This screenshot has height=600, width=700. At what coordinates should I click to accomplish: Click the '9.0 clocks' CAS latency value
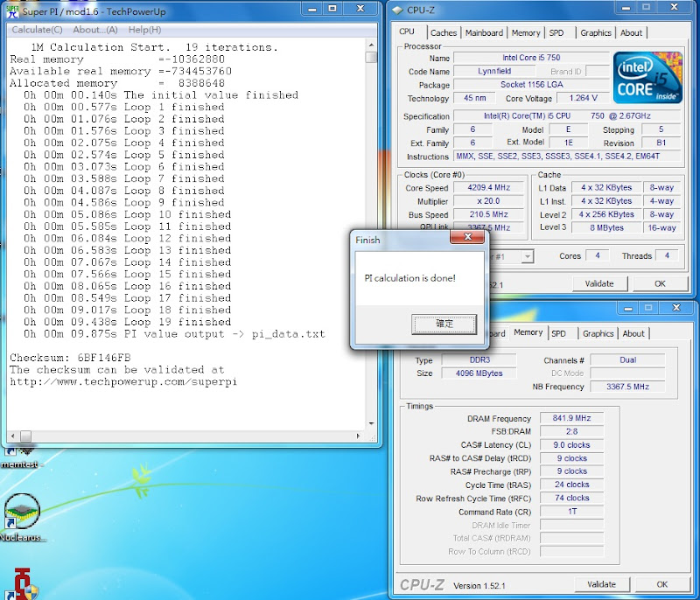click(x=572, y=445)
